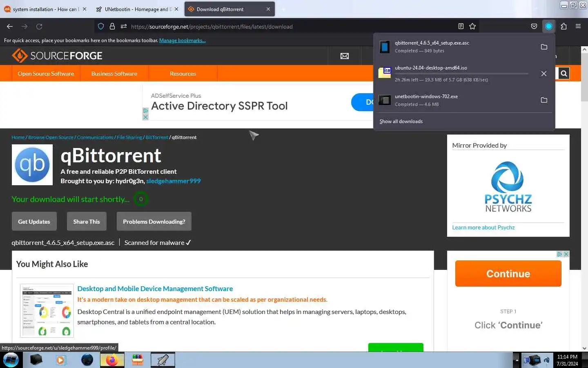The width and height of the screenshot is (588, 368).
Task: Open a new tab with plus button
Action: tap(283, 9)
